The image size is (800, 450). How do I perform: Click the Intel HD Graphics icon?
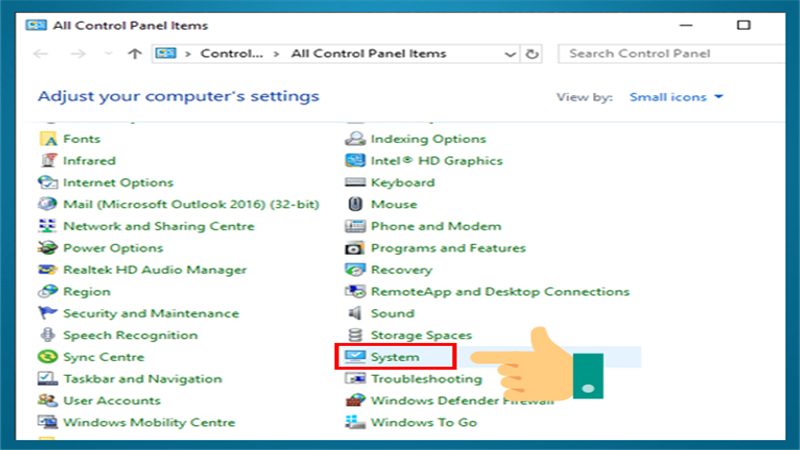[x=355, y=161]
